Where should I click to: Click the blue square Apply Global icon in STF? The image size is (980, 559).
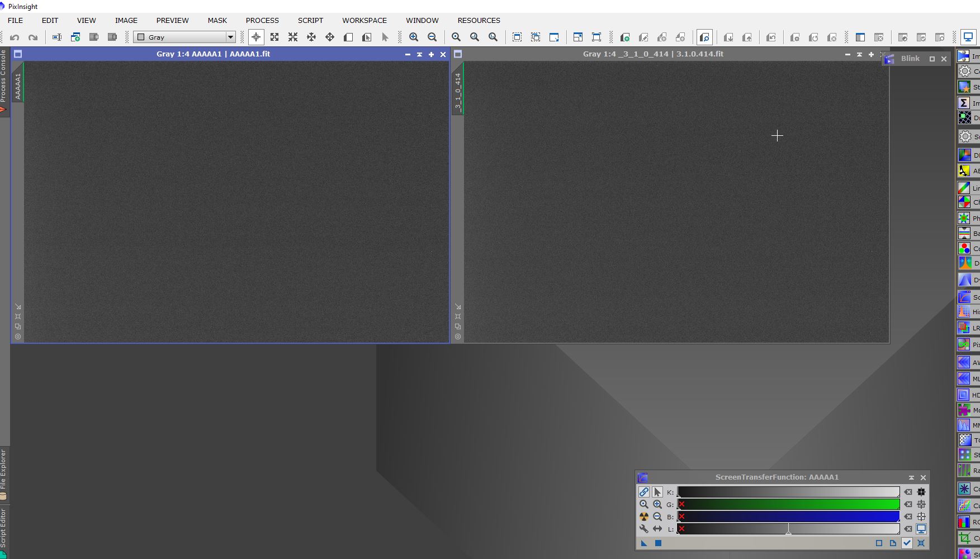pyautogui.click(x=658, y=543)
